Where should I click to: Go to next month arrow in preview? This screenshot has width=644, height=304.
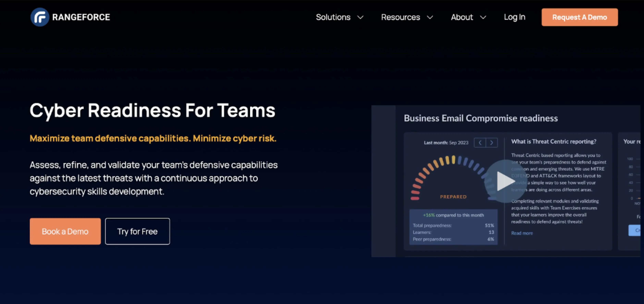(x=492, y=143)
